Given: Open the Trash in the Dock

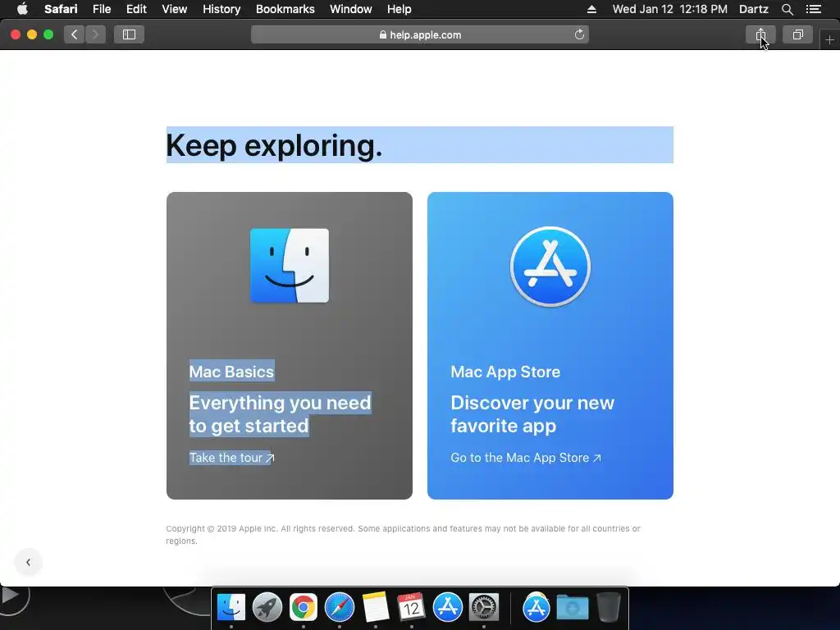Looking at the screenshot, I should coord(609,608).
